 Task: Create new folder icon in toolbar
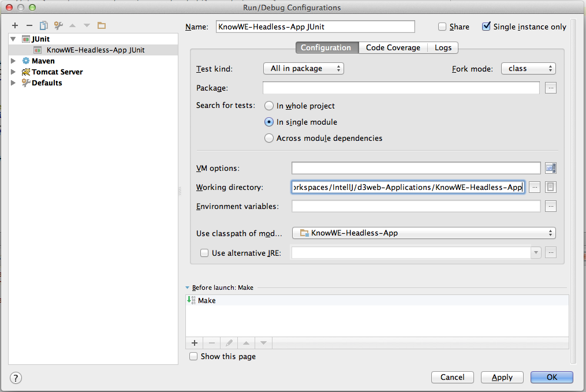[101, 25]
